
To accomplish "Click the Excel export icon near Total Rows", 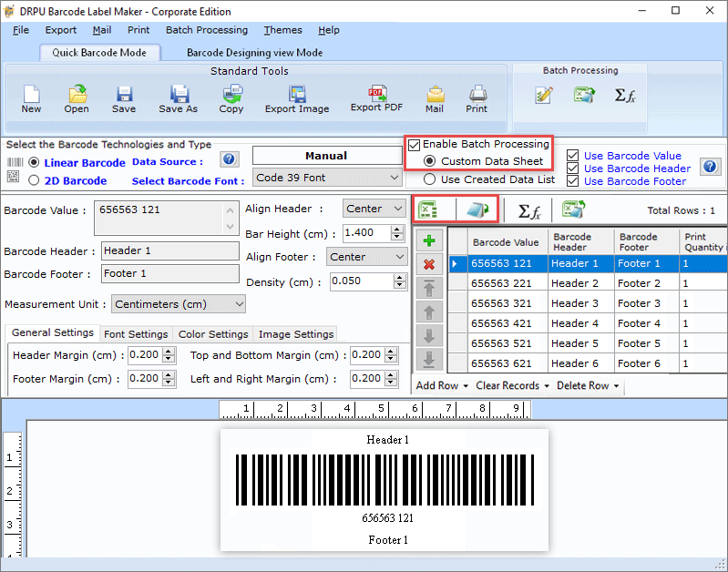I will pos(573,209).
